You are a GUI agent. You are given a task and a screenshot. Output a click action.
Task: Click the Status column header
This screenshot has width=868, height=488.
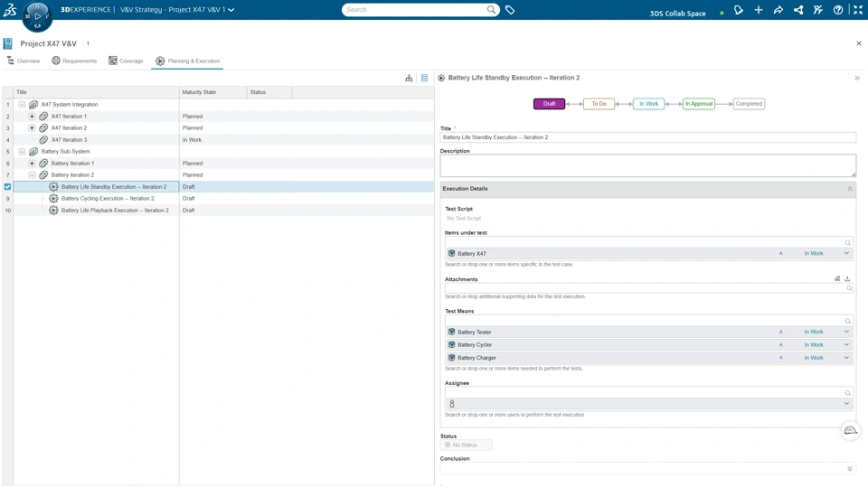[x=269, y=92]
